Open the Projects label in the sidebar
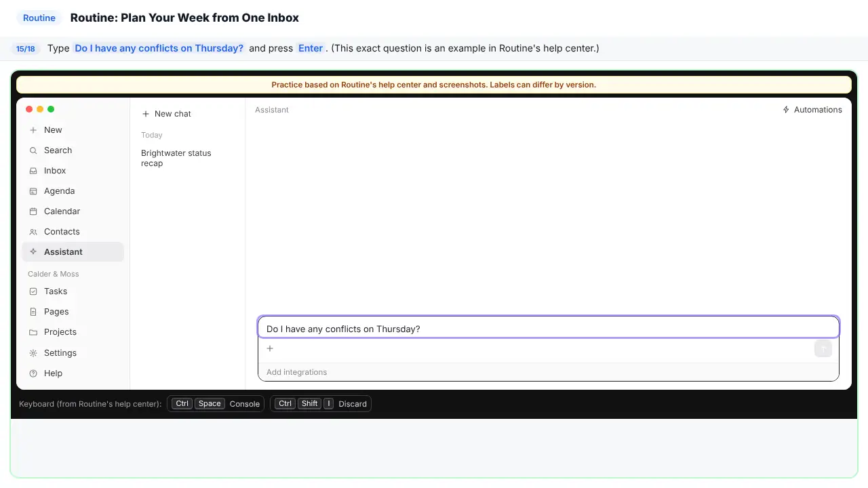The image size is (868, 488). click(60, 332)
